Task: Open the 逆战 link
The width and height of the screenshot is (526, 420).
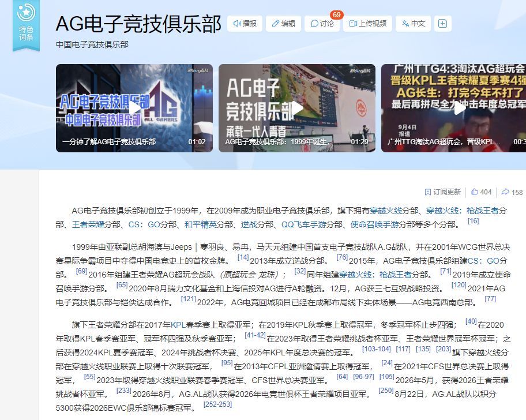Action: (249, 224)
